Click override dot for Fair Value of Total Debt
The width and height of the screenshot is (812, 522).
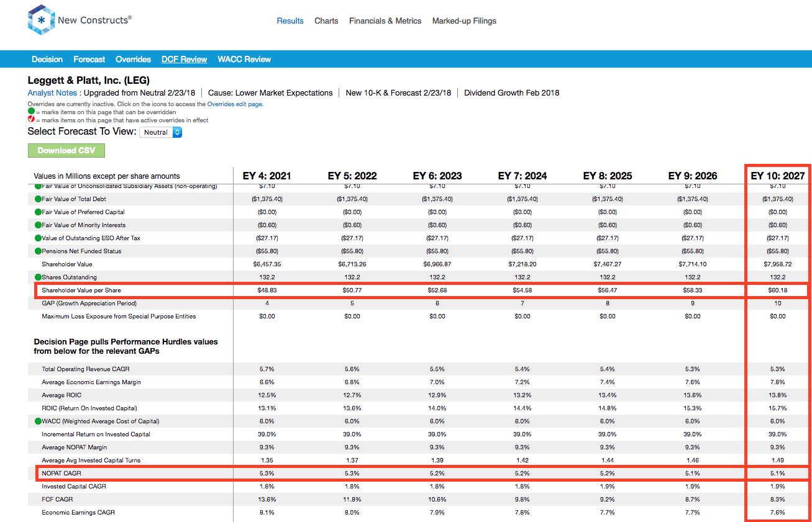click(38, 199)
